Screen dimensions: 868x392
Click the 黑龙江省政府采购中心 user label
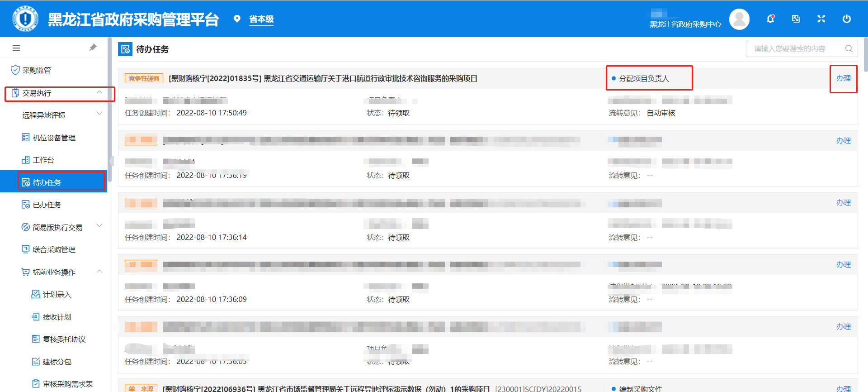point(685,24)
